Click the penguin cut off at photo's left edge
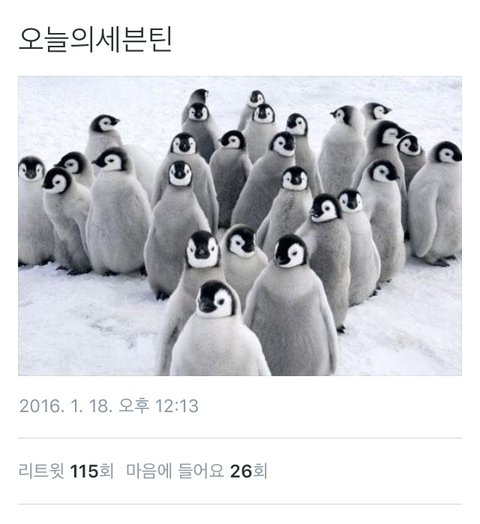Image resolution: width=480 pixels, height=524 pixels. coord(33,211)
